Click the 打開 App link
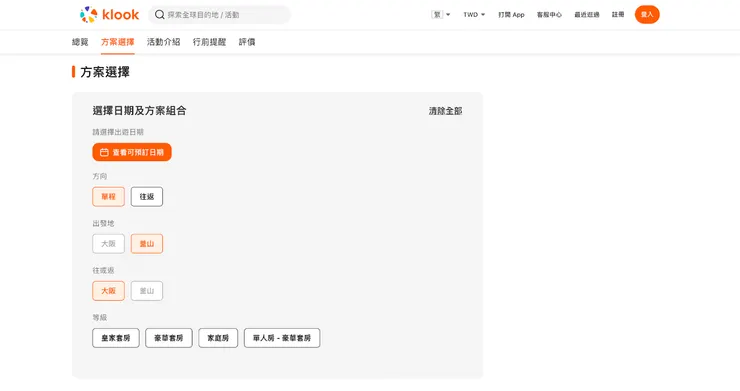Screen dimensions: 740x391 pyautogui.click(x=511, y=15)
